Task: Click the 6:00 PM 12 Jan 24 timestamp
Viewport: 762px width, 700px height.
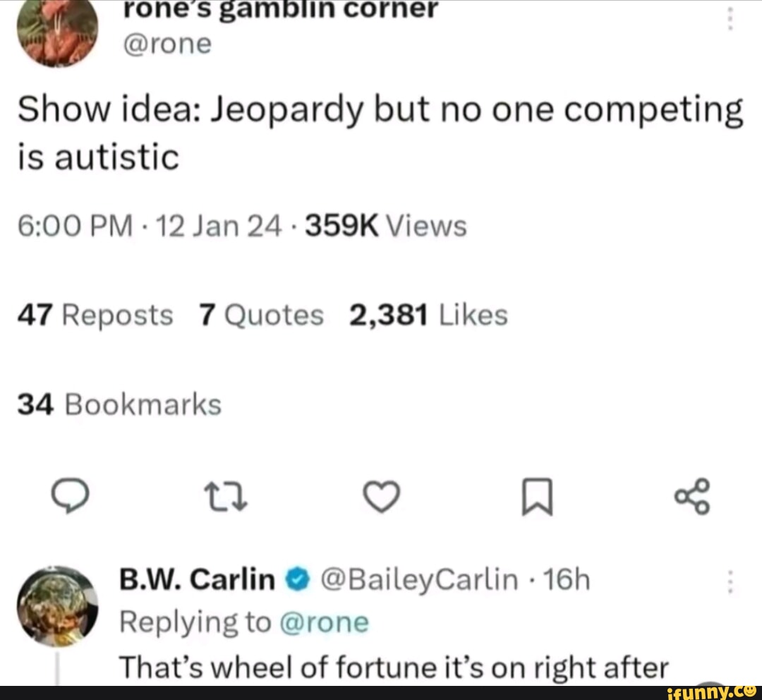Action: tap(150, 227)
